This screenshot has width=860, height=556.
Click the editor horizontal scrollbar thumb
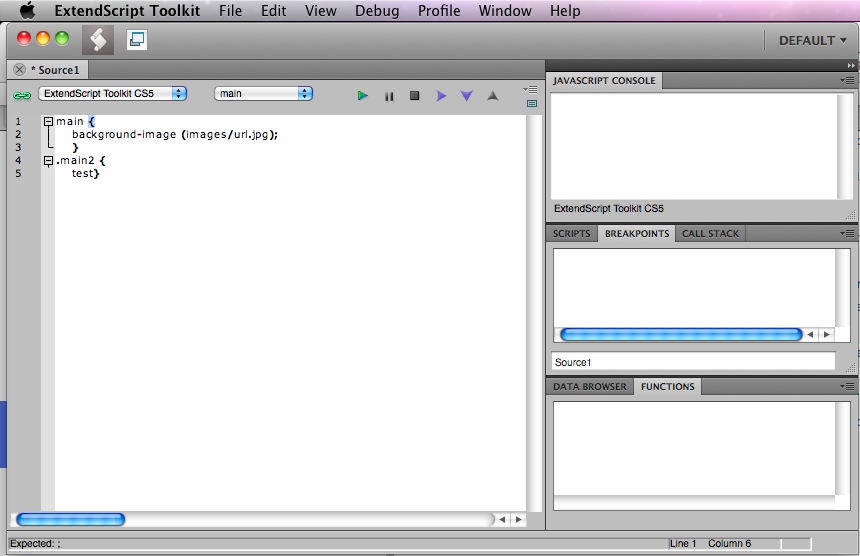point(70,519)
